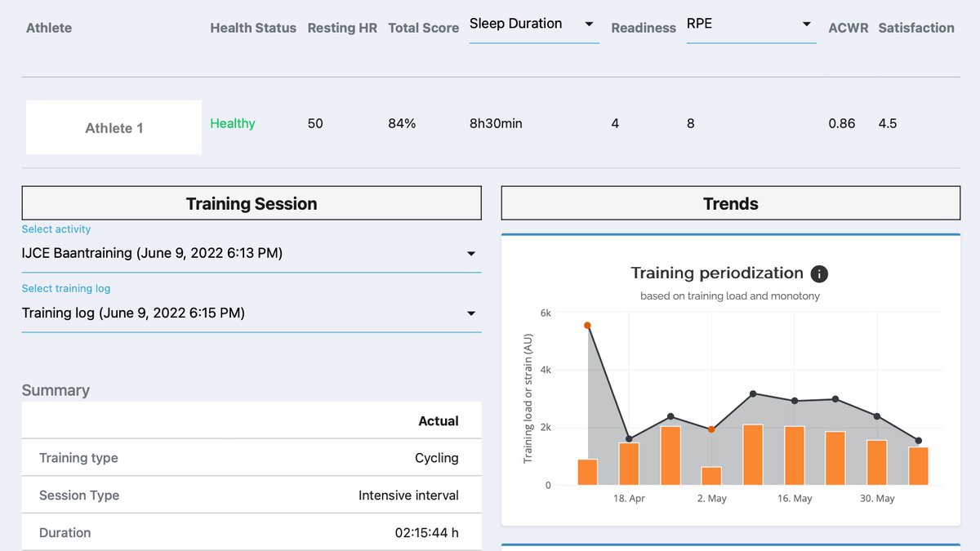The width and height of the screenshot is (980, 551).
Task: Click the Actual column header in summary
Action: click(439, 421)
